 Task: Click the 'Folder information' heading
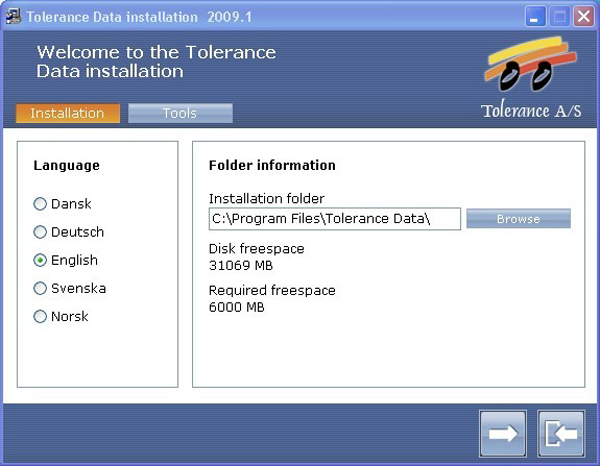tap(272, 165)
